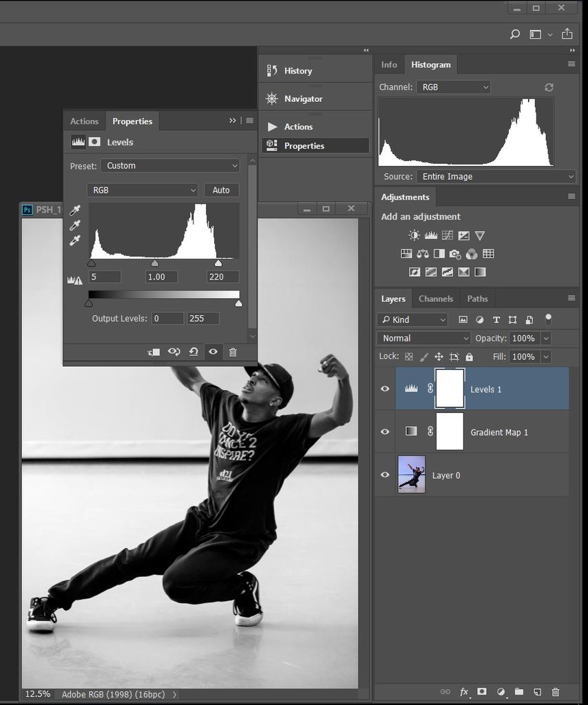
Task: Open the Info panel tab
Action: point(389,65)
